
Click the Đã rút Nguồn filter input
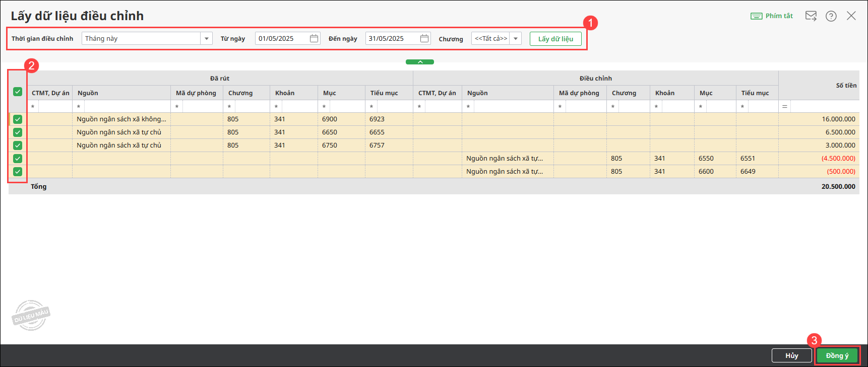click(128, 107)
